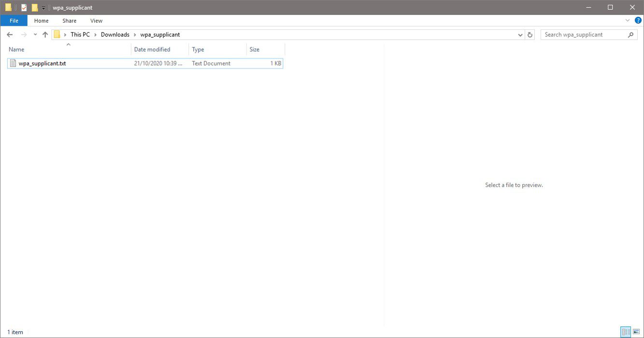This screenshot has height=338, width=644.
Task: Sort files by Date modified column header
Action: 152,49
